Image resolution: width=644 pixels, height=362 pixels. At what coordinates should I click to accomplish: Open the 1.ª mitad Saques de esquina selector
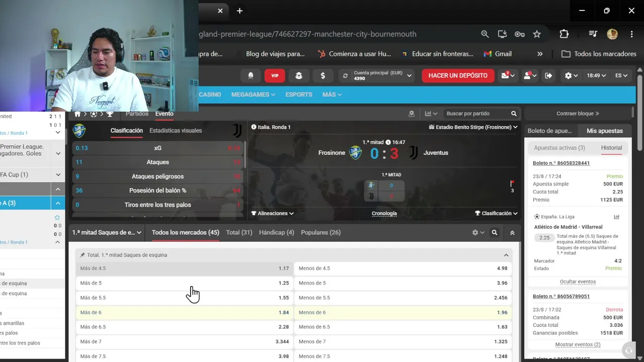point(107,233)
